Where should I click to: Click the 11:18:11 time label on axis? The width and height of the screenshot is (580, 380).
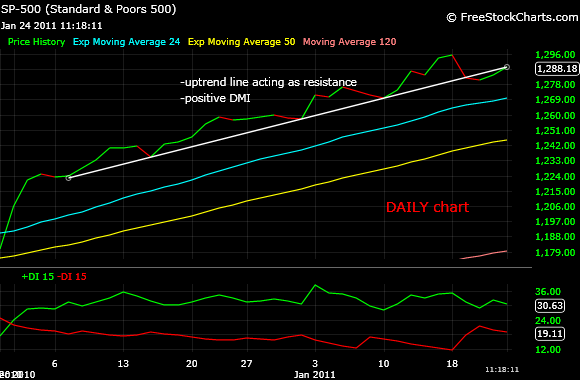[502, 370]
